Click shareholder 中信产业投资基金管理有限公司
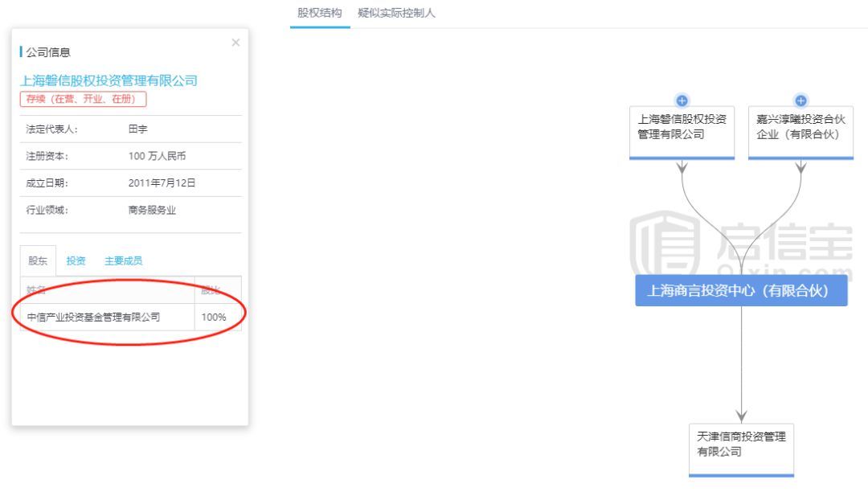Viewport: 868px width, 492px height. 93,317
